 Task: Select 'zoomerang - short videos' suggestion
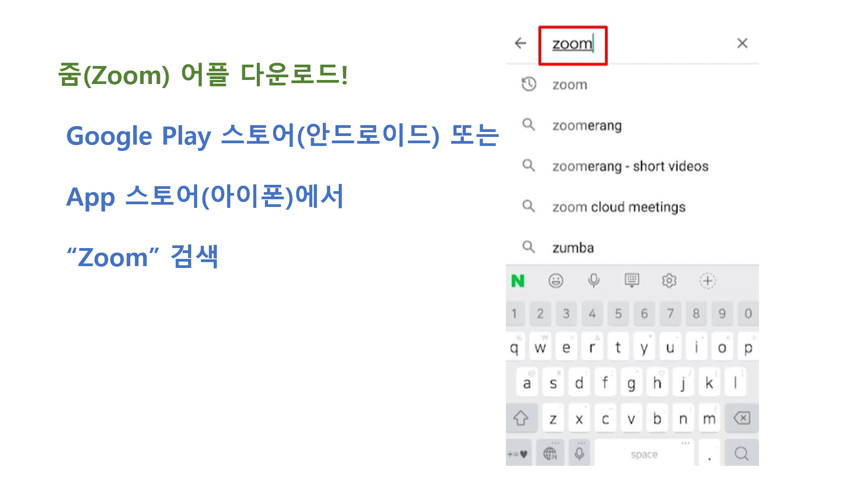pos(630,166)
